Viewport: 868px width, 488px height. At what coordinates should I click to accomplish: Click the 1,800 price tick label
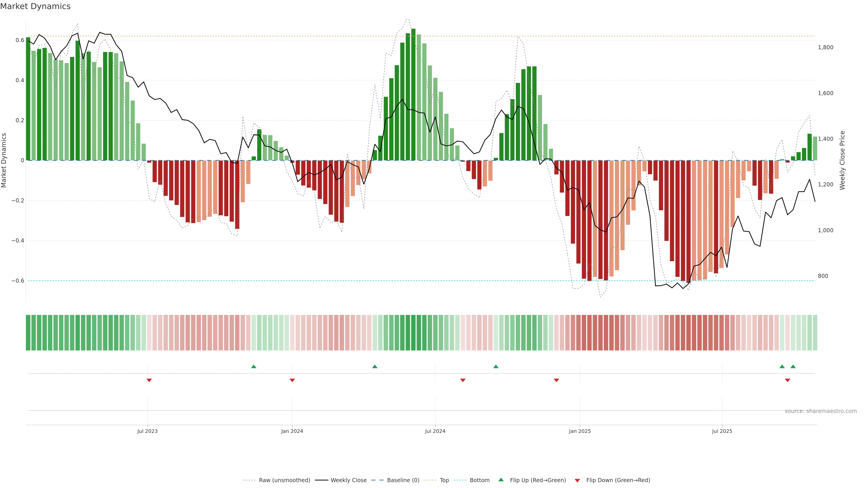click(x=825, y=47)
